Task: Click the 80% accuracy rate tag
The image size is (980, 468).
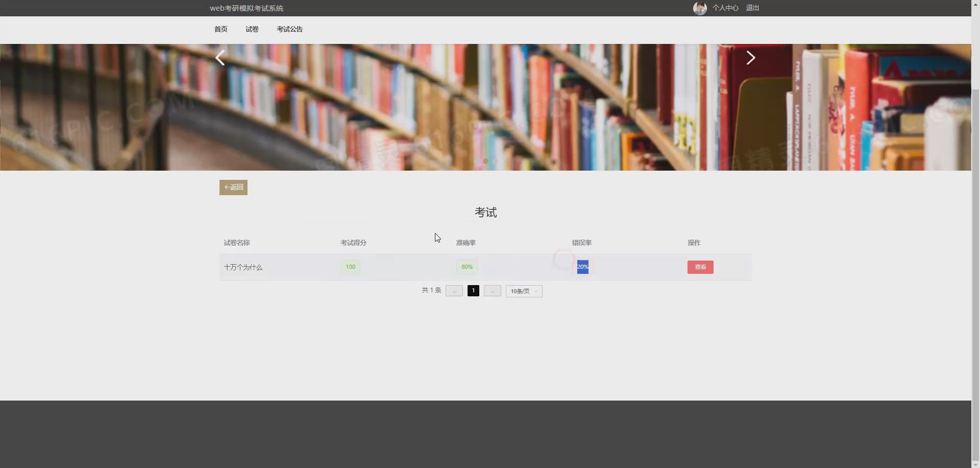Action: coord(467,267)
